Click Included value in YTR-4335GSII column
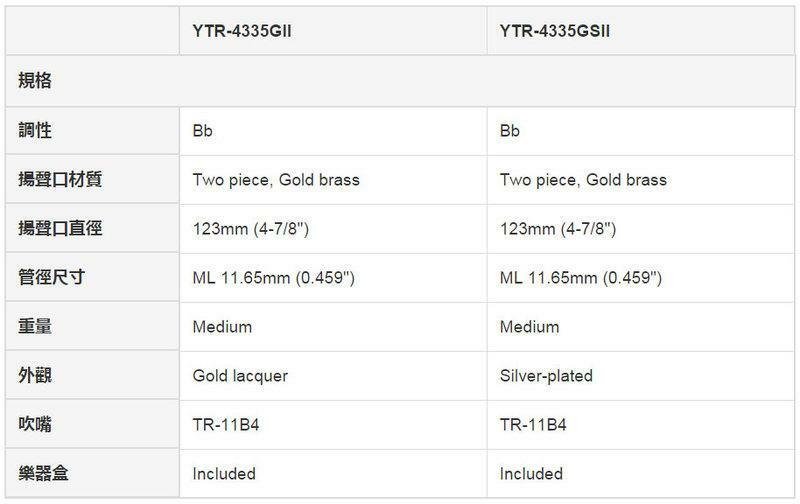Image resolution: width=800 pixels, height=504 pixels. click(531, 474)
